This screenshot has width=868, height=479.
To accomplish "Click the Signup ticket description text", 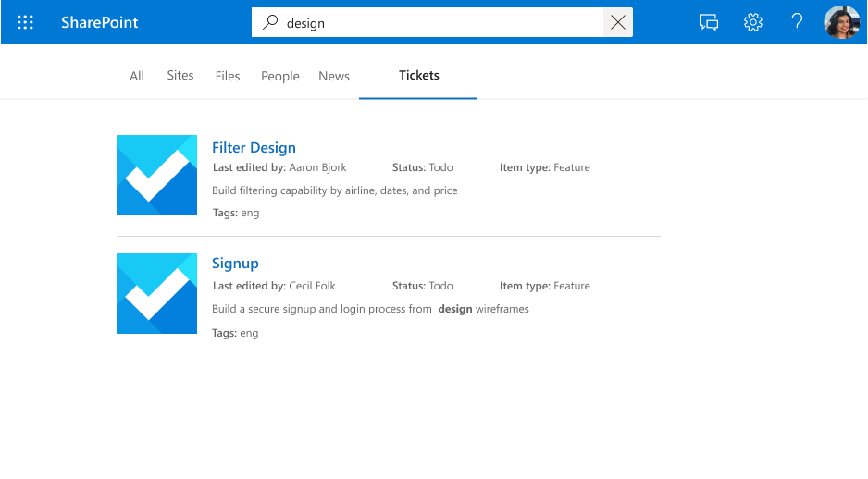I will [370, 309].
